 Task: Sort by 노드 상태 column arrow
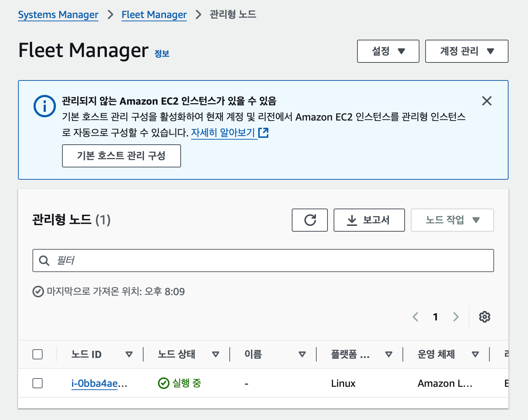tap(216, 354)
